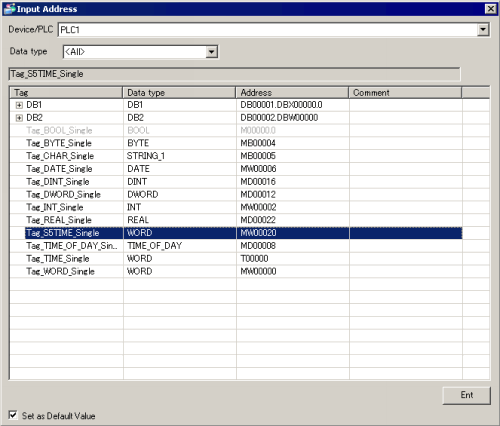This screenshot has width=500, height=426.
Task: Select the Tag_BYTE_Single row
Action: 236,143
